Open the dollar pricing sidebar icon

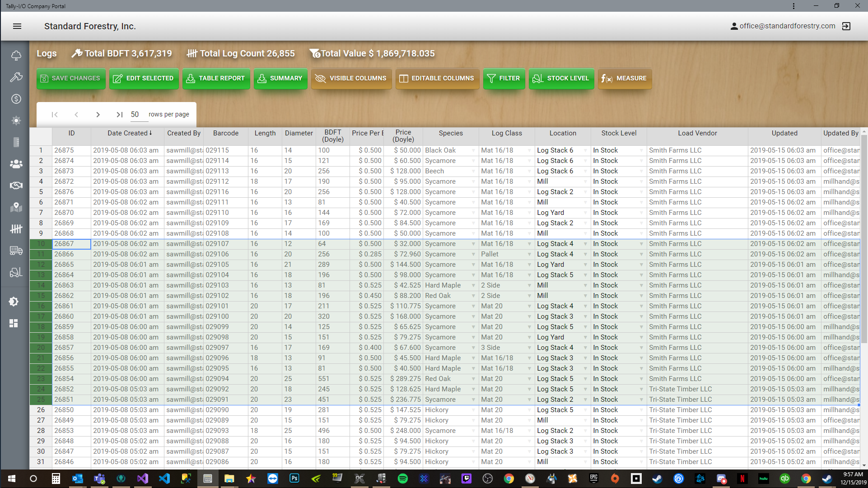[16, 99]
